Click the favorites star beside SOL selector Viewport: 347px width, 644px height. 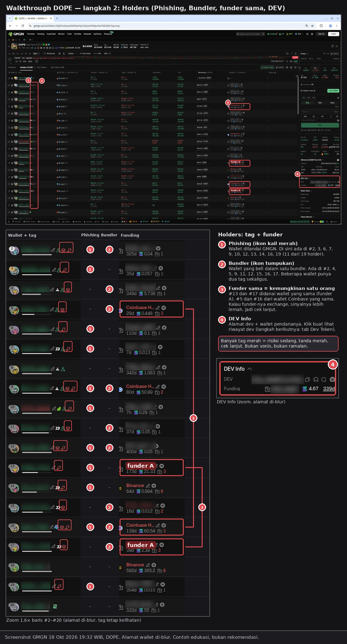[307, 34]
